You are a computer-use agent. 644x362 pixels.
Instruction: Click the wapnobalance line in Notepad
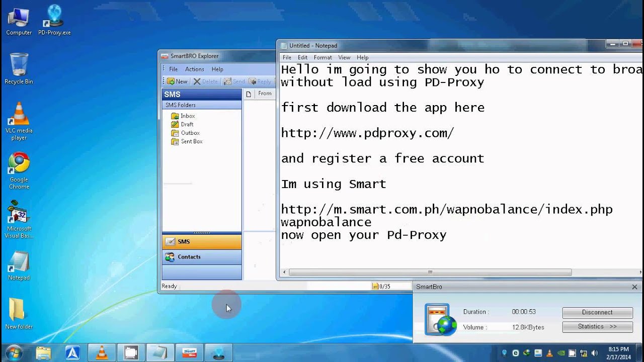[326, 222]
